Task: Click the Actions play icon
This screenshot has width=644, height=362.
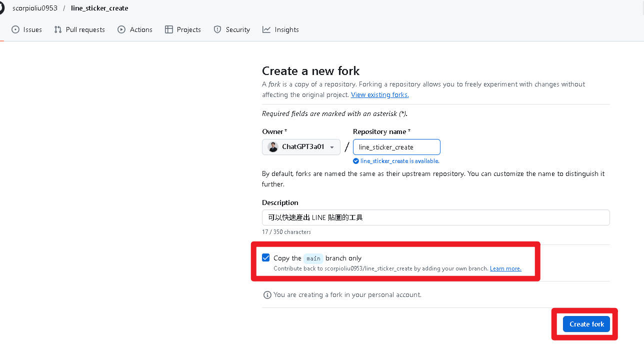Action: [121, 29]
